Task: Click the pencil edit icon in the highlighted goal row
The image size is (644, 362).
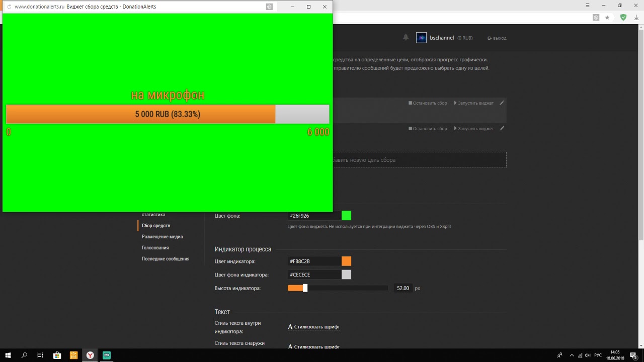Action: (502, 103)
